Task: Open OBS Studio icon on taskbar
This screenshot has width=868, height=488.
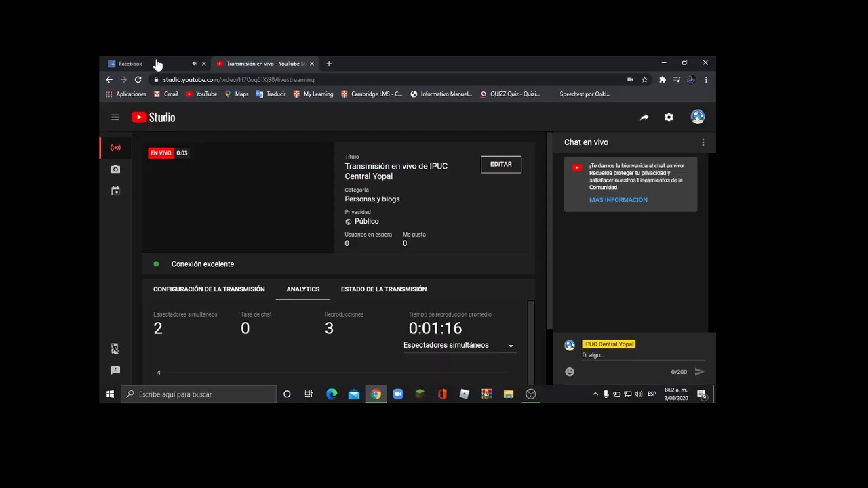Action: point(531,394)
